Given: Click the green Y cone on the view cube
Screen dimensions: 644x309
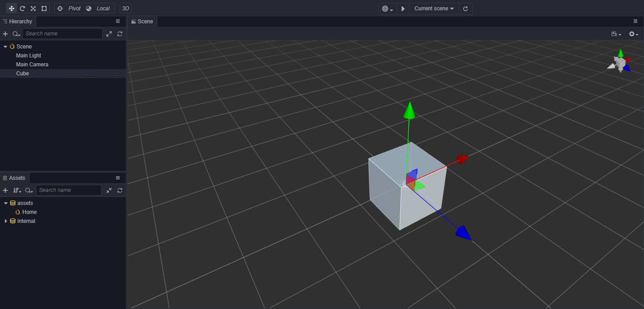Looking at the screenshot, I should tap(621, 53).
